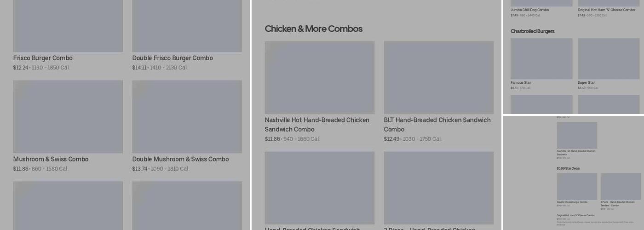Click the Jumbo Chili Dog Combo title
Viewport: 644px width, 230px height.
529,10
